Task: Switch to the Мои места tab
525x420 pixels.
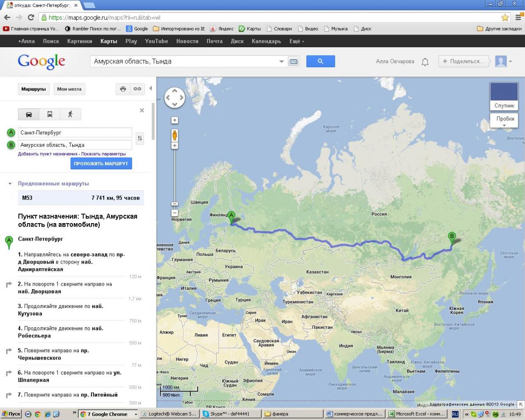Action: [x=69, y=89]
